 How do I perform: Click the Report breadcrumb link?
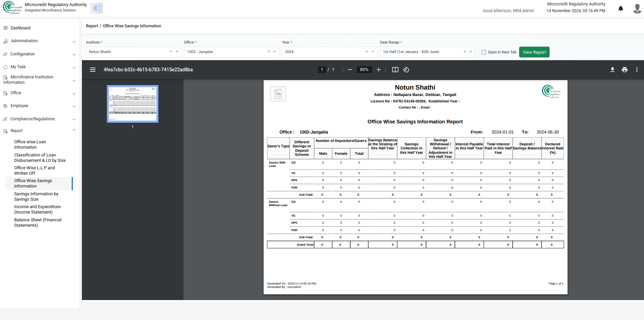[92, 26]
